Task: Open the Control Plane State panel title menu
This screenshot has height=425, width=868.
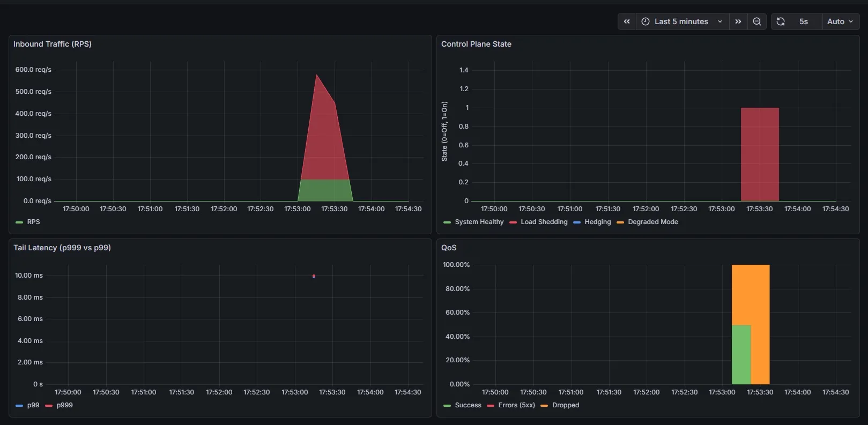Action: [476, 44]
